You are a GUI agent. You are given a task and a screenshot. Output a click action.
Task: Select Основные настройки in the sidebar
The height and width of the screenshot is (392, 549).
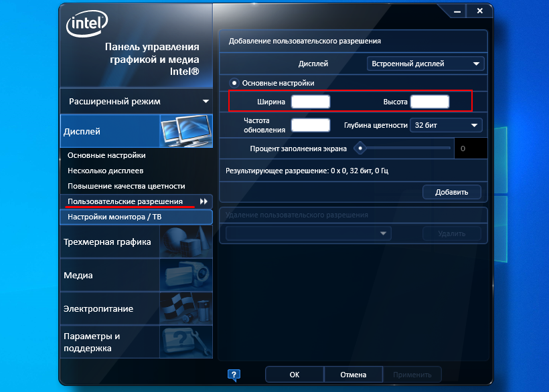pyautogui.click(x=106, y=155)
